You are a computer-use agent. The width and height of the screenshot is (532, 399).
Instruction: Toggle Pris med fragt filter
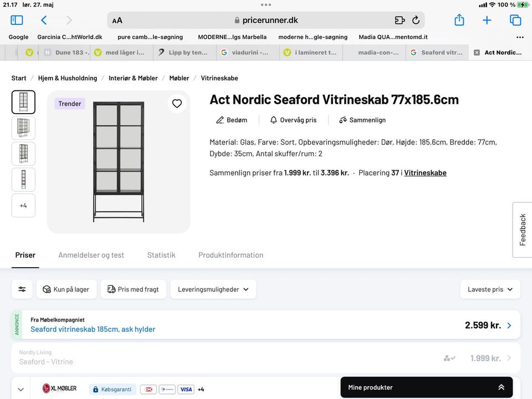(133, 289)
